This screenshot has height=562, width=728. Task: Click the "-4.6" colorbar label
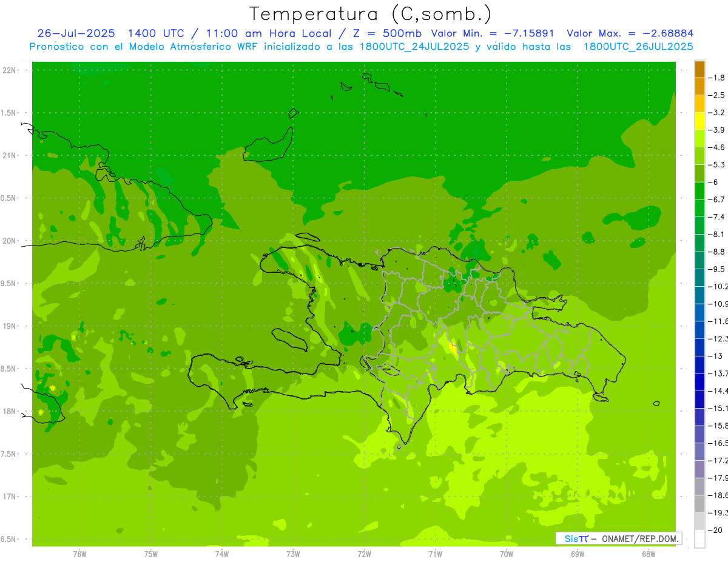pyautogui.click(x=716, y=147)
